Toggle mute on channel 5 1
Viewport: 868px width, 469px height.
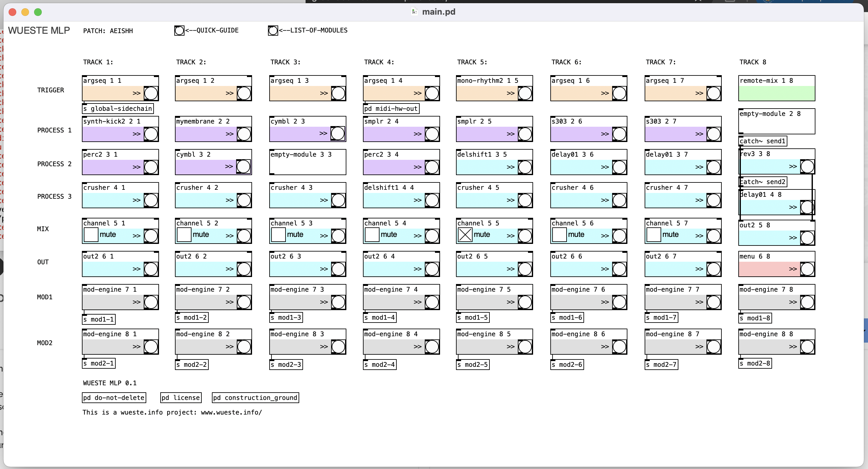click(x=91, y=235)
